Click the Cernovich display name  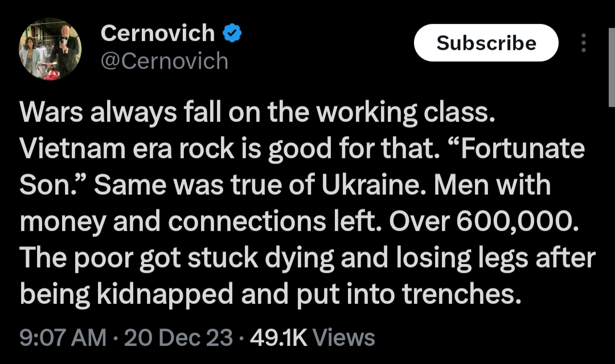(157, 34)
